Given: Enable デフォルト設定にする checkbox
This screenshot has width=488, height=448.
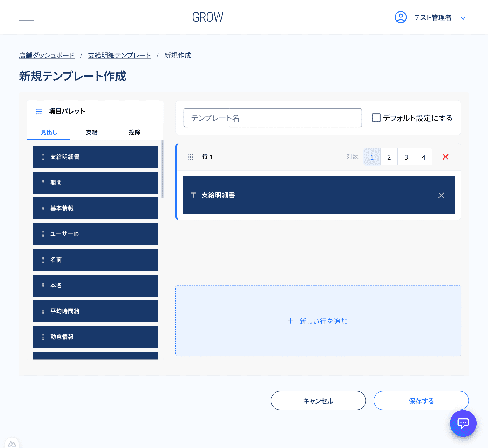Looking at the screenshot, I should 376,117.
